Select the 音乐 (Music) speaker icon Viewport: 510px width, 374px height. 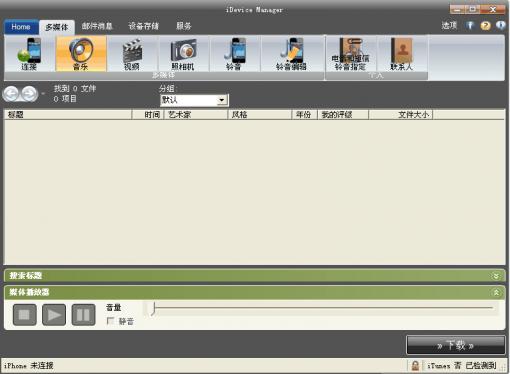(x=81, y=53)
